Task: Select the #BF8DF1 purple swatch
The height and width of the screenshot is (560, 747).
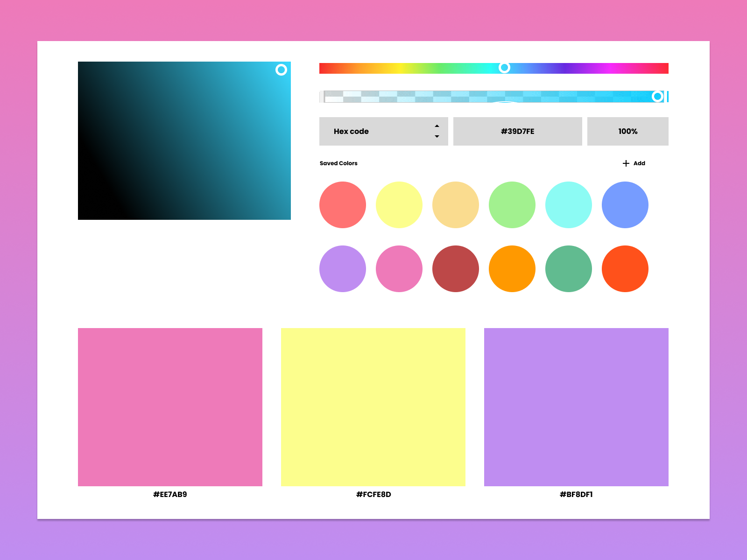Action: pos(576,407)
